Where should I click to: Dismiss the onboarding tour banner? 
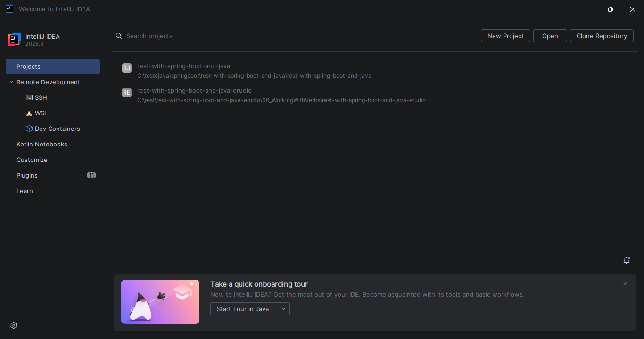[x=625, y=284]
